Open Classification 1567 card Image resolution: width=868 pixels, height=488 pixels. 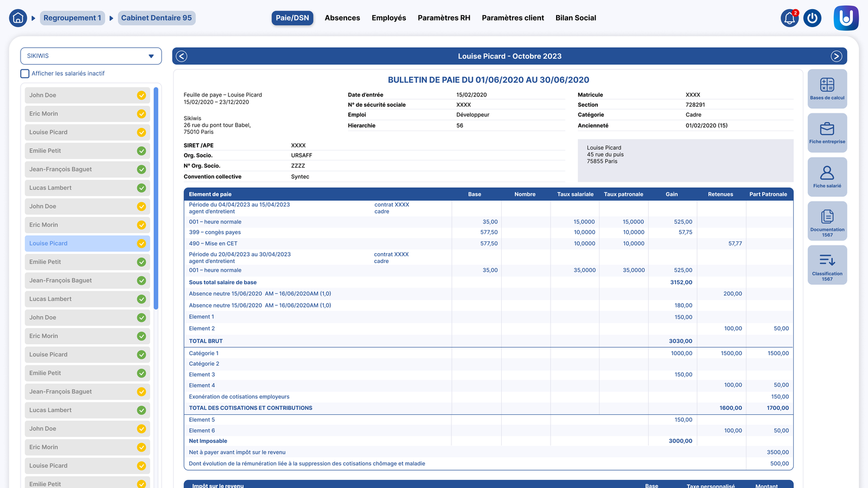(x=827, y=265)
